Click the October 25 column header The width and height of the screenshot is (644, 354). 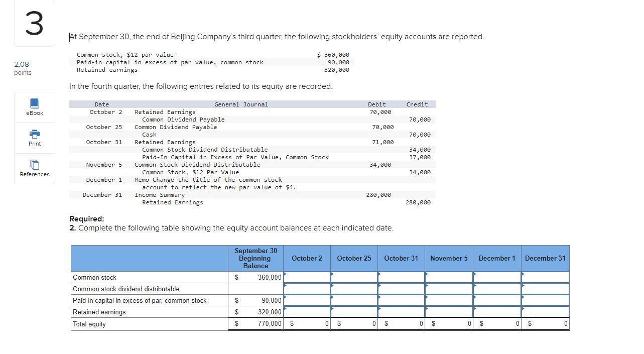[x=354, y=258]
